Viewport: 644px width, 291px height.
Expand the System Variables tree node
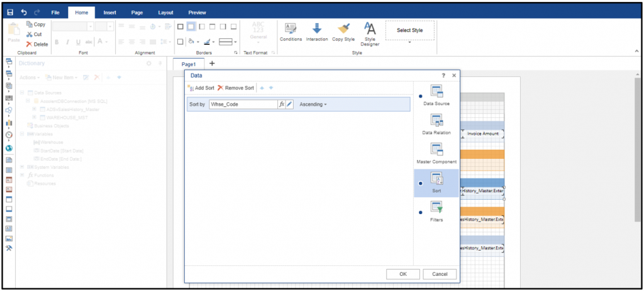(22, 167)
